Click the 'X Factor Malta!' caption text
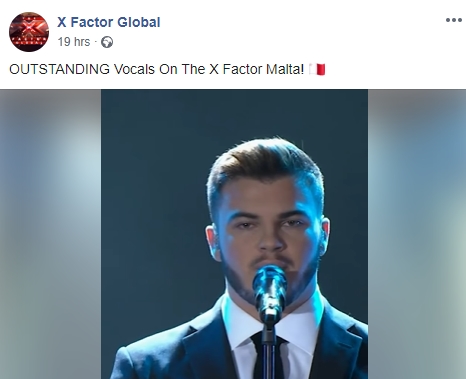Image resolution: width=466 pixels, height=379 pixels. click(x=257, y=69)
